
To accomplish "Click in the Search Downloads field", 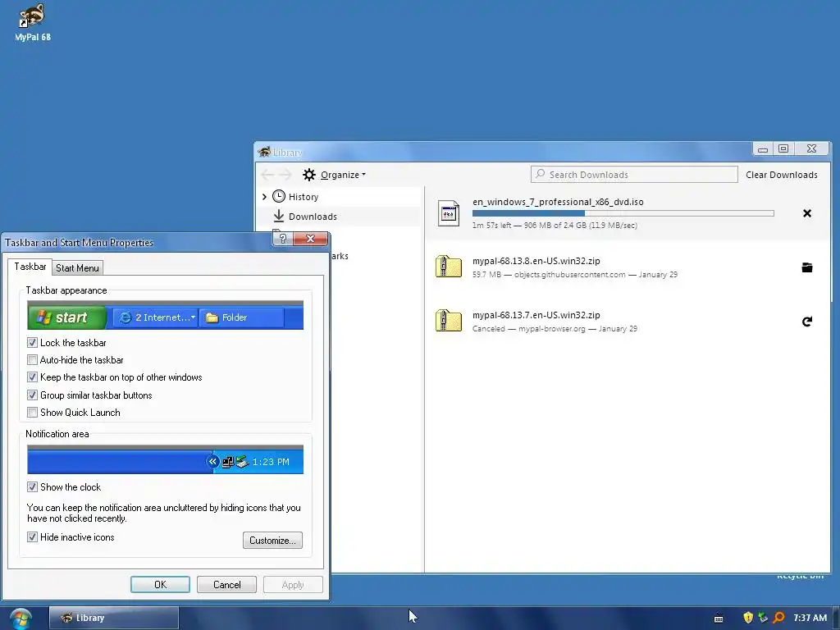I will (x=634, y=175).
